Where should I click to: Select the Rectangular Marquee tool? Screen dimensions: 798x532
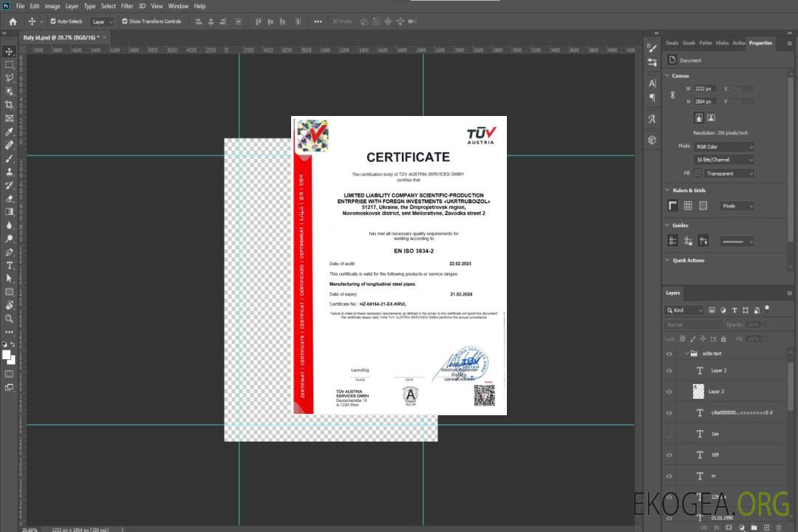9,65
